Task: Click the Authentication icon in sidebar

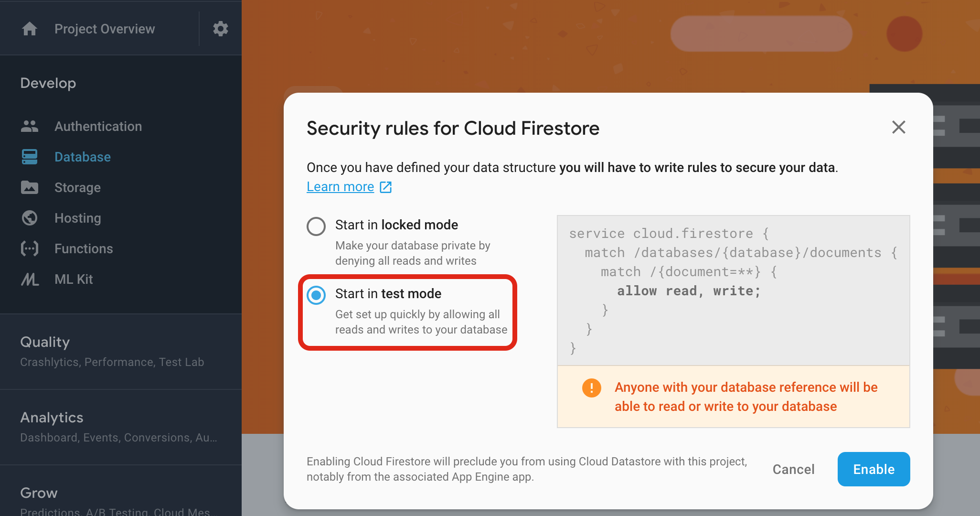Action: tap(30, 127)
